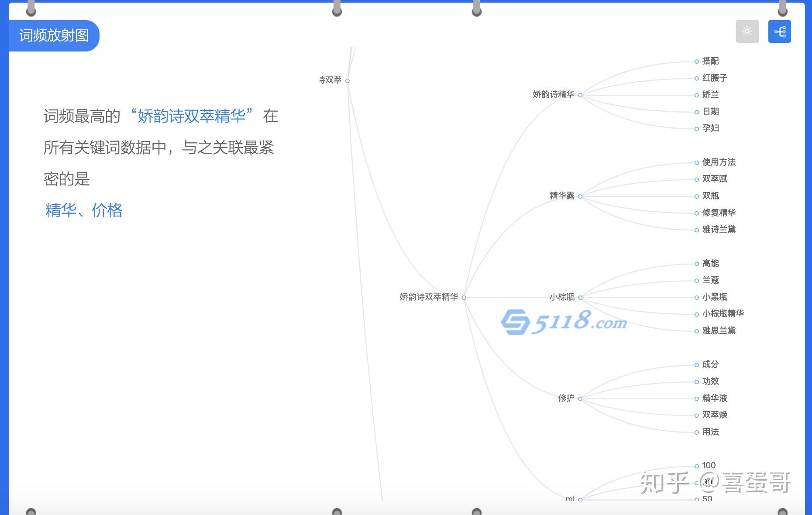Viewport: 812px width, 515px height.
Task: Select the 功效 leaf node
Action: [710, 381]
